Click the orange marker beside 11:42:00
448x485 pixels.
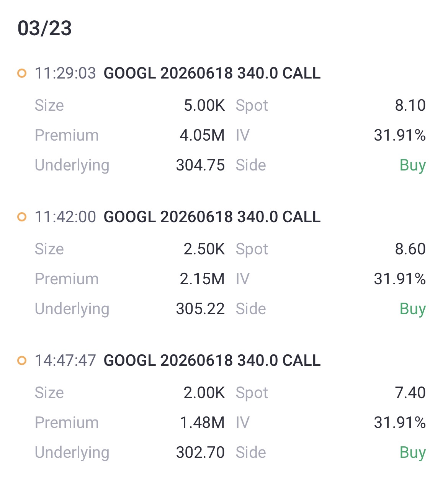[x=22, y=217]
